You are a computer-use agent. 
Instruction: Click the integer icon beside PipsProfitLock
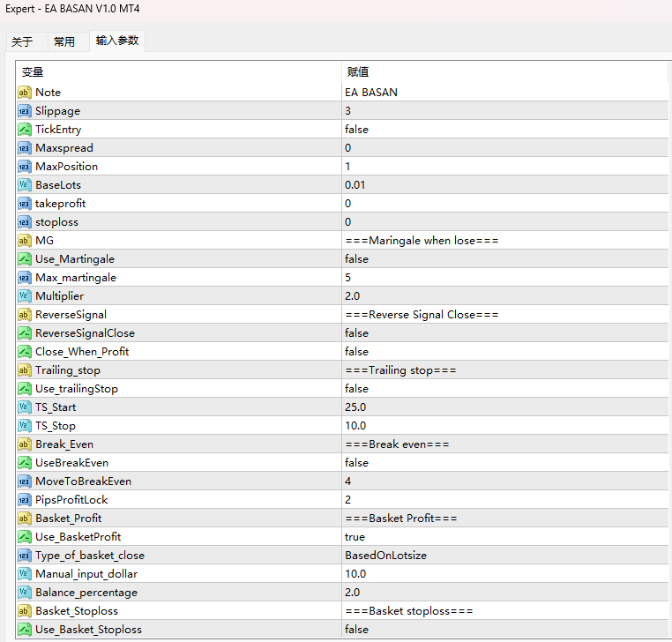24,500
